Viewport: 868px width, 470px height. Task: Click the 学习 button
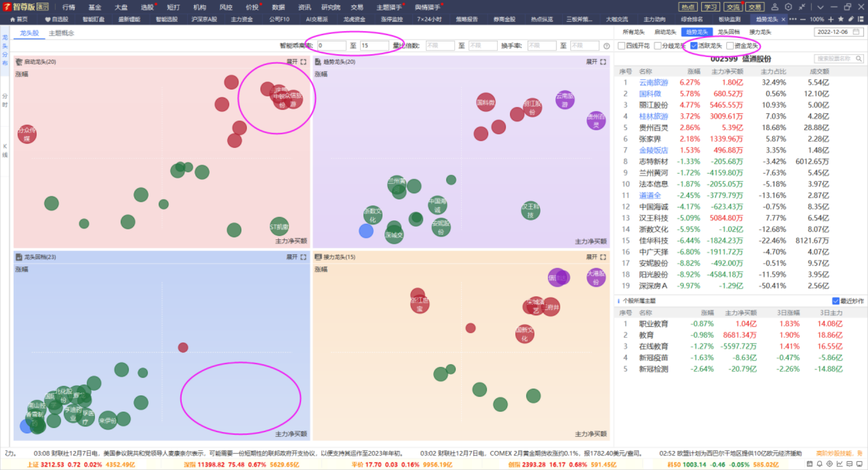pyautogui.click(x=710, y=7)
